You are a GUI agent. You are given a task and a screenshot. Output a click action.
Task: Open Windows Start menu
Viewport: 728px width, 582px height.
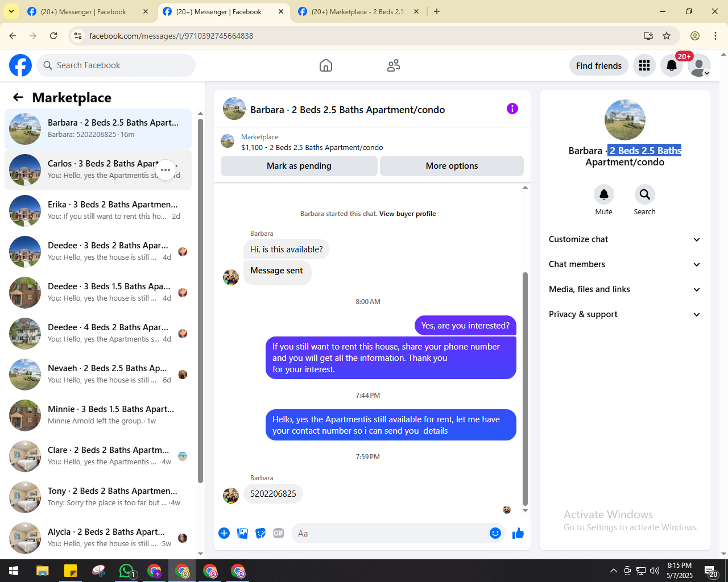14,571
